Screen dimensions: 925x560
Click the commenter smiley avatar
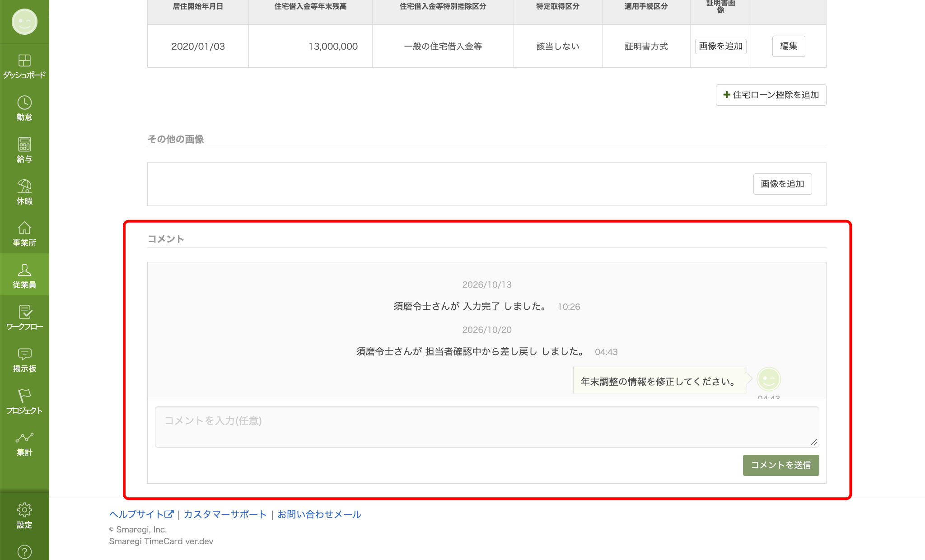[x=769, y=379]
